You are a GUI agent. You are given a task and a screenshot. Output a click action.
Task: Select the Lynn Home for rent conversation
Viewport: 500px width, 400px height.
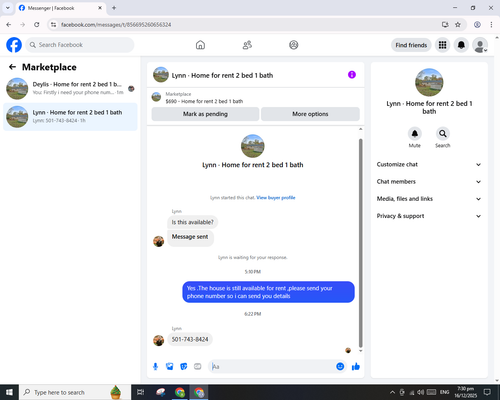(x=70, y=116)
